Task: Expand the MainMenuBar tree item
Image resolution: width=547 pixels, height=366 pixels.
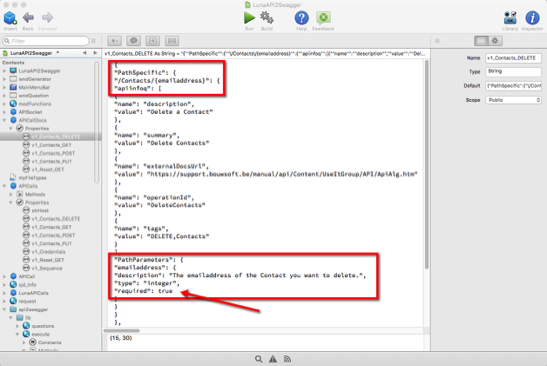Action: (5, 87)
